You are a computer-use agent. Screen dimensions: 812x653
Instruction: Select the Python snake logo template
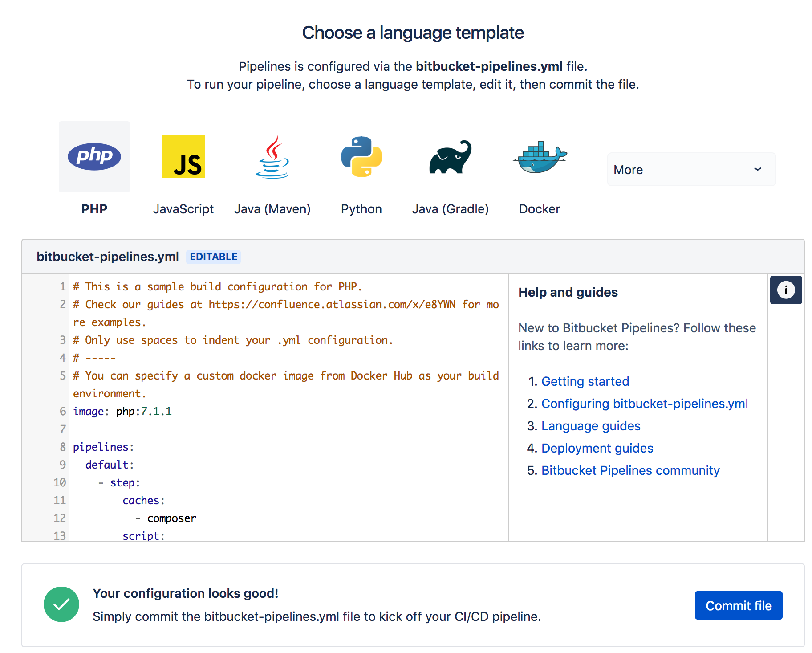pyautogui.click(x=361, y=157)
